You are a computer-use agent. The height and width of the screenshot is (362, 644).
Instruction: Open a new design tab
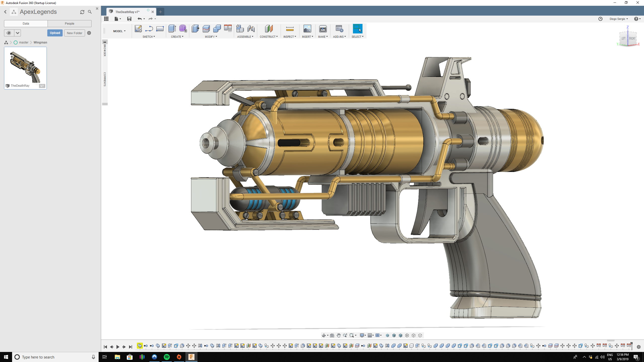[160, 12]
